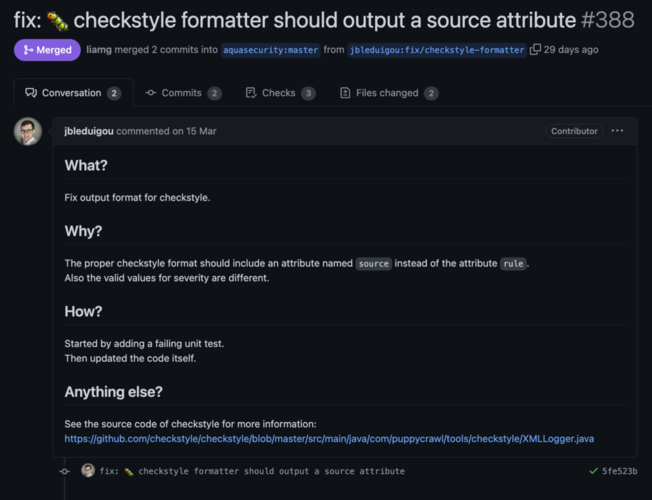Viewport: 652px width, 500px height.
Task: Click the green check status icon
Action: coord(593,471)
